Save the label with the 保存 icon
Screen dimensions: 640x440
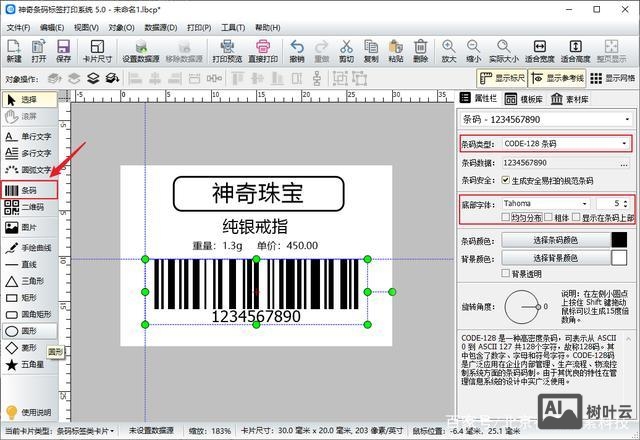pos(63,51)
